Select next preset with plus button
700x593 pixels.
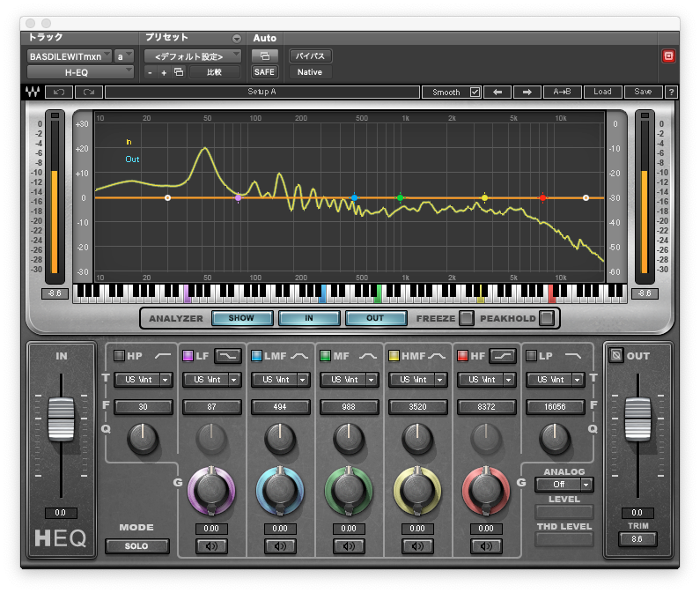(164, 72)
